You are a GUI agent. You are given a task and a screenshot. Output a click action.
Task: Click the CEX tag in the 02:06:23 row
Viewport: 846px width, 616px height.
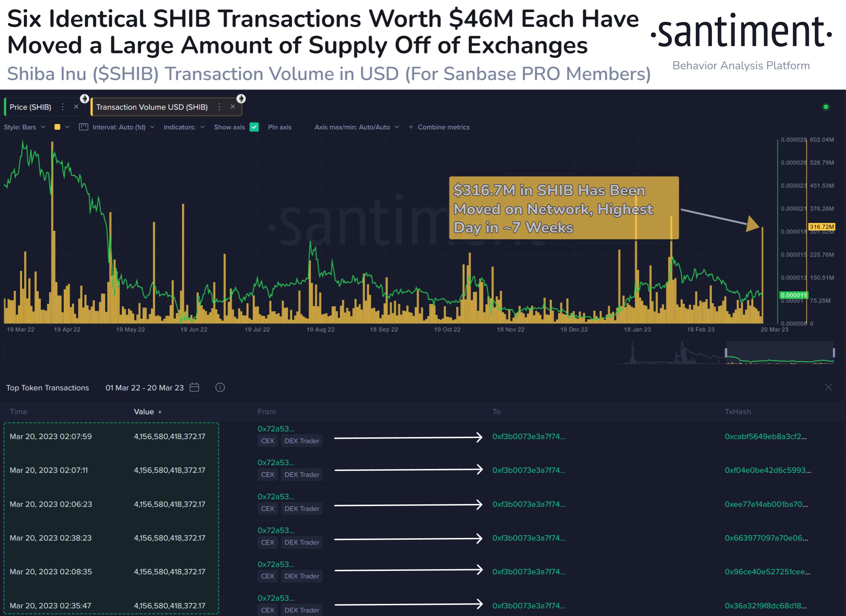(267, 508)
